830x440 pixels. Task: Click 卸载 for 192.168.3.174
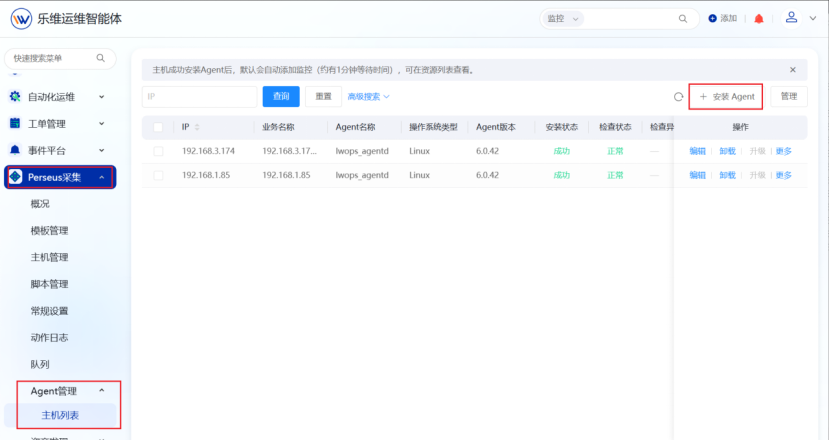coord(727,151)
